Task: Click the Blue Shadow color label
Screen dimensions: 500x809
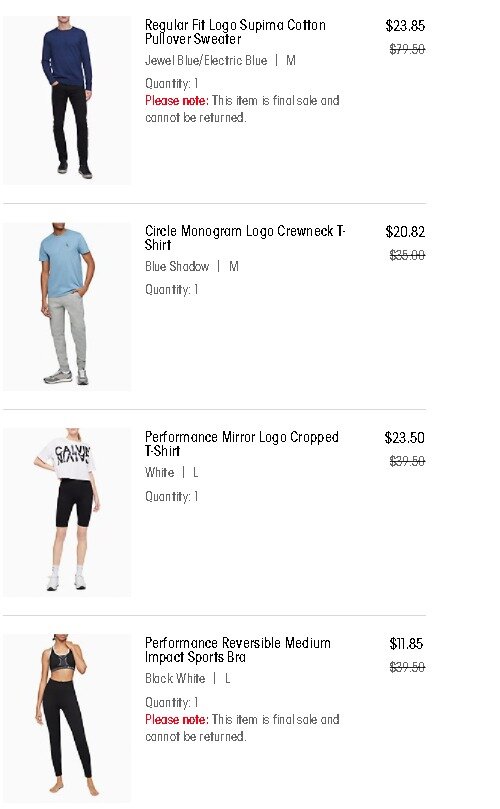Action: click(x=177, y=266)
